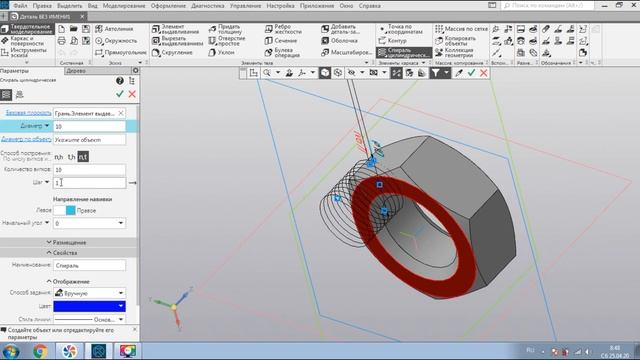The height and width of the screenshot is (360, 640).
Task: Choose Вырезать выдавливанием cut tool
Action: [x=177, y=41]
